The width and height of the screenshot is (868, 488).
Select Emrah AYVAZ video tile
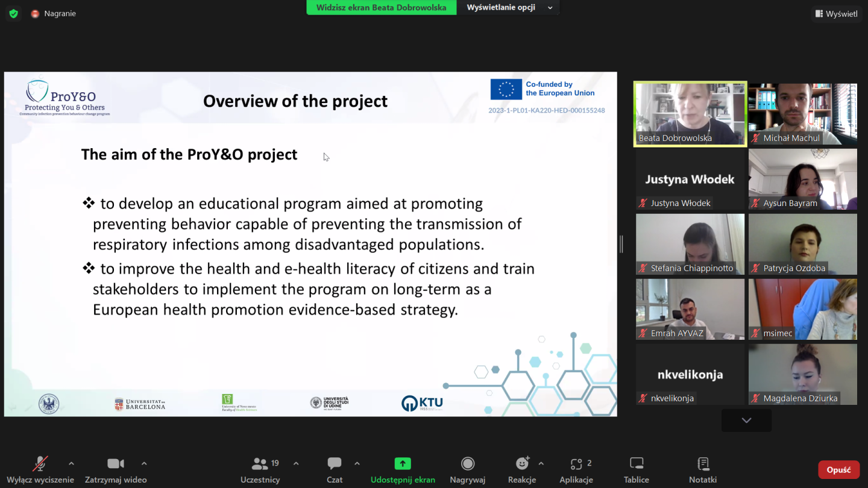point(690,309)
